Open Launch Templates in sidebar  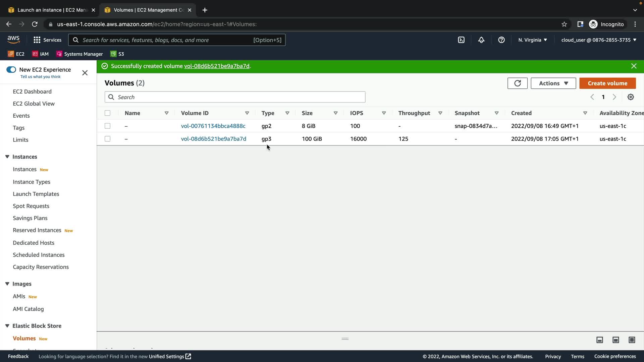(x=36, y=194)
